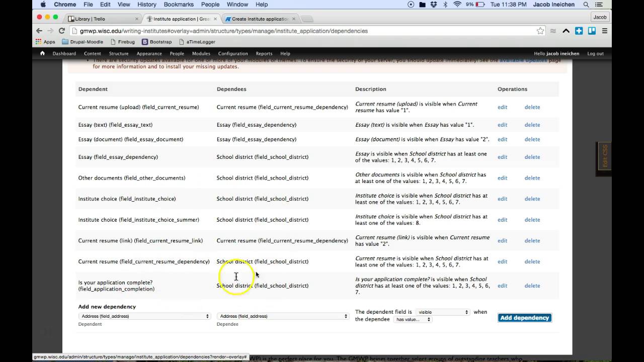Open Reports in admin menu

[264, 53]
